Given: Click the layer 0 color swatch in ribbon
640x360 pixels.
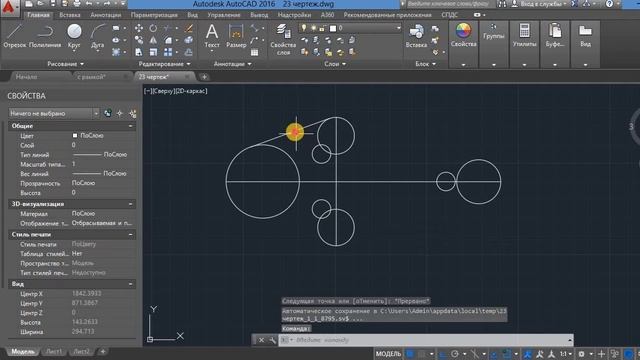Looking at the screenshot, I should click(333, 28).
